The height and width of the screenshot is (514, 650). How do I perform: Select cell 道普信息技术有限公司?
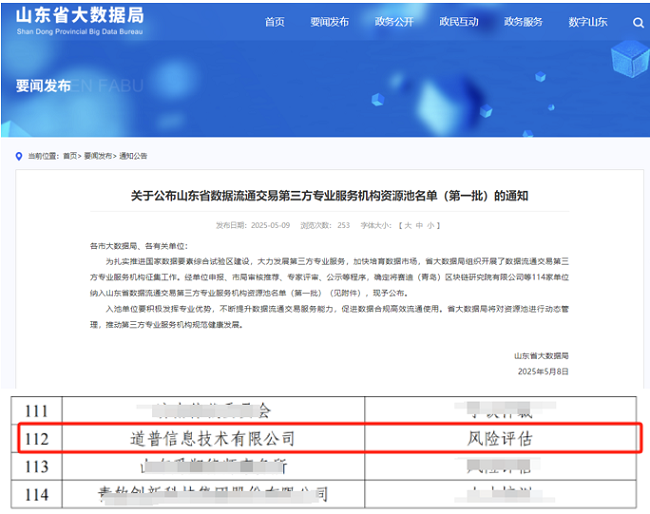click(213, 439)
